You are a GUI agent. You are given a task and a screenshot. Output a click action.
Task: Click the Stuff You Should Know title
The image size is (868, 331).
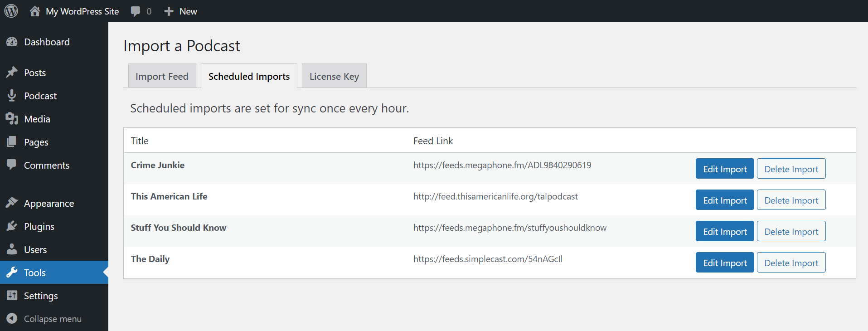pos(179,228)
